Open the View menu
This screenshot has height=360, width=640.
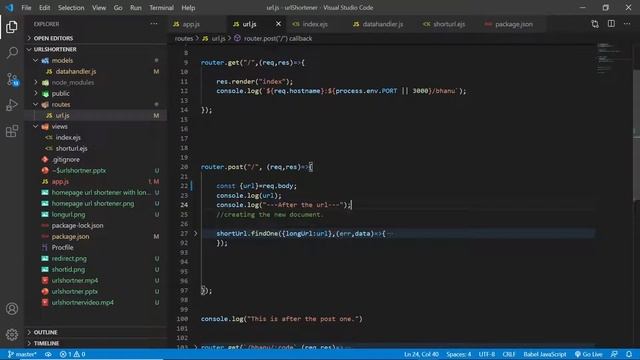tap(99, 8)
